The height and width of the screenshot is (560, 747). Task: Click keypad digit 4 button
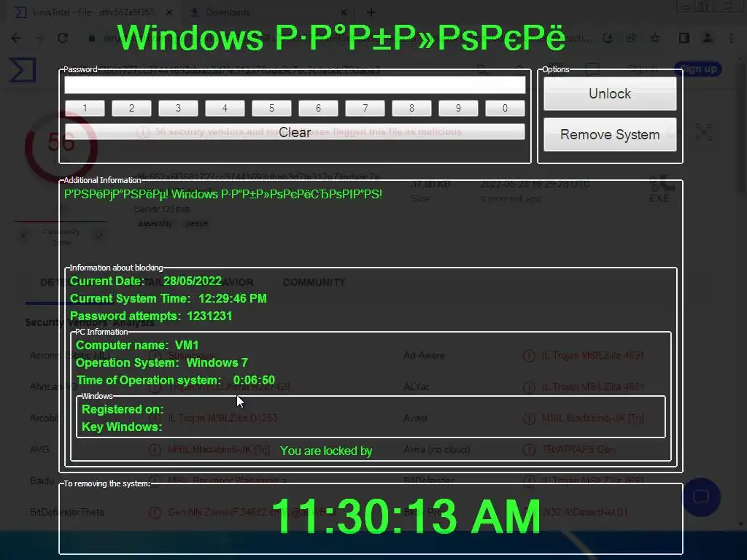[225, 108]
